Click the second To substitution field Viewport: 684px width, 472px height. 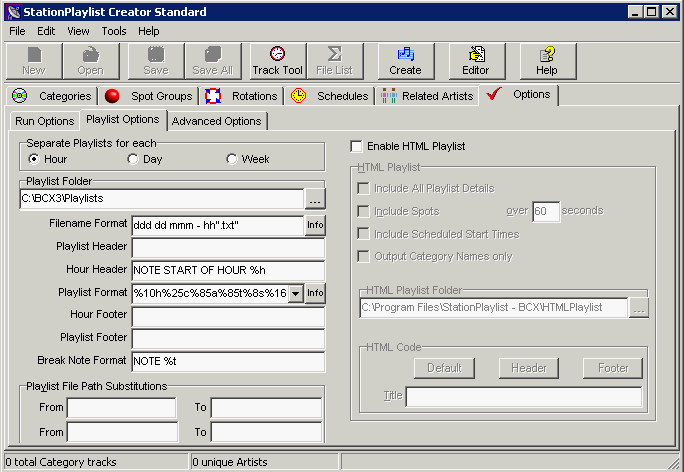pos(266,432)
